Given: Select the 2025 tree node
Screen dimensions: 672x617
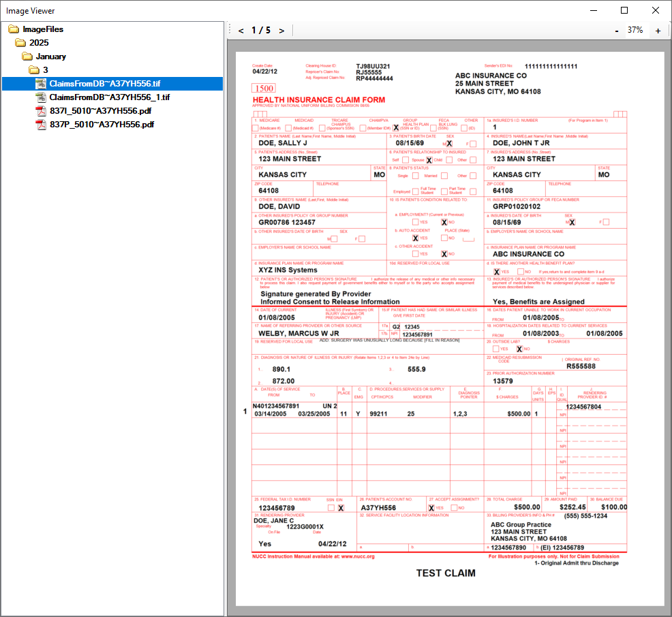Looking at the screenshot, I should point(39,43).
